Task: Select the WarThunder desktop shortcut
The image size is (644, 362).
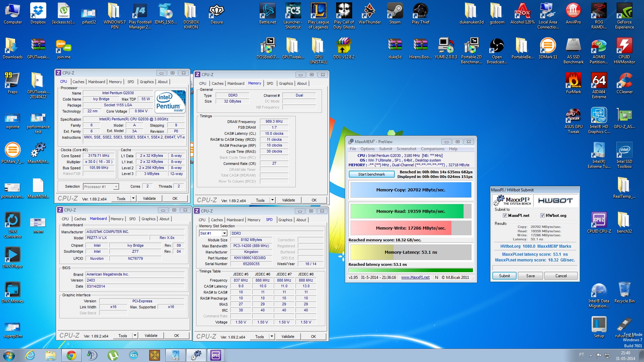Action: click(x=370, y=14)
